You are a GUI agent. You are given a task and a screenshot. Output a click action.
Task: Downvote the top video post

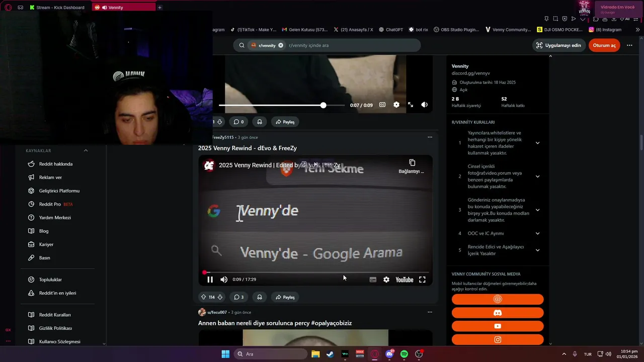click(220, 122)
